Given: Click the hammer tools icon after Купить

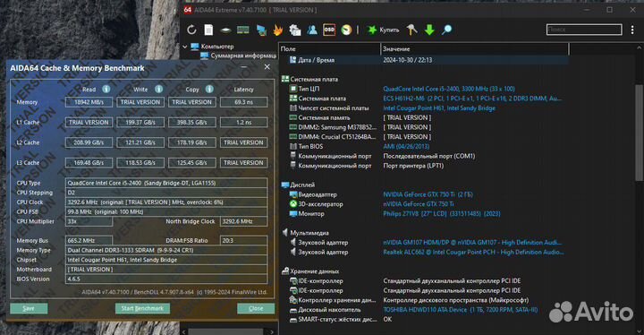Looking at the screenshot, I should pyautogui.click(x=412, y=30).
